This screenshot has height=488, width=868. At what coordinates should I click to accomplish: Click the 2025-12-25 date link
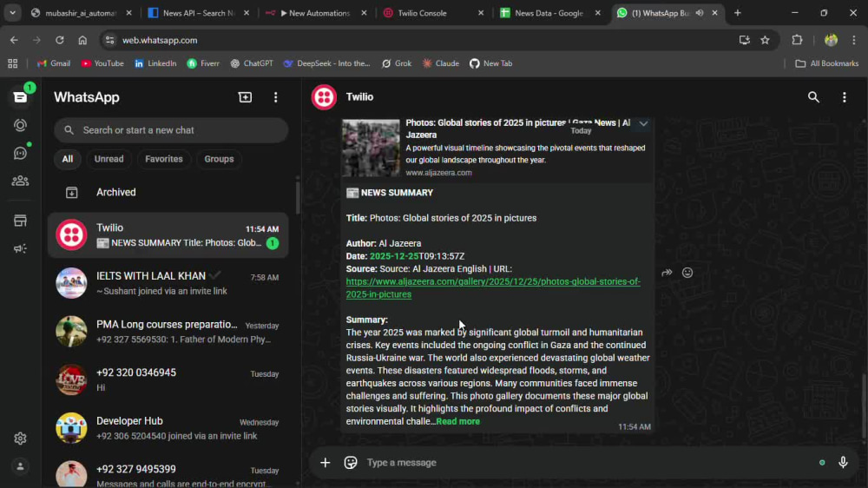coord(394,256)
